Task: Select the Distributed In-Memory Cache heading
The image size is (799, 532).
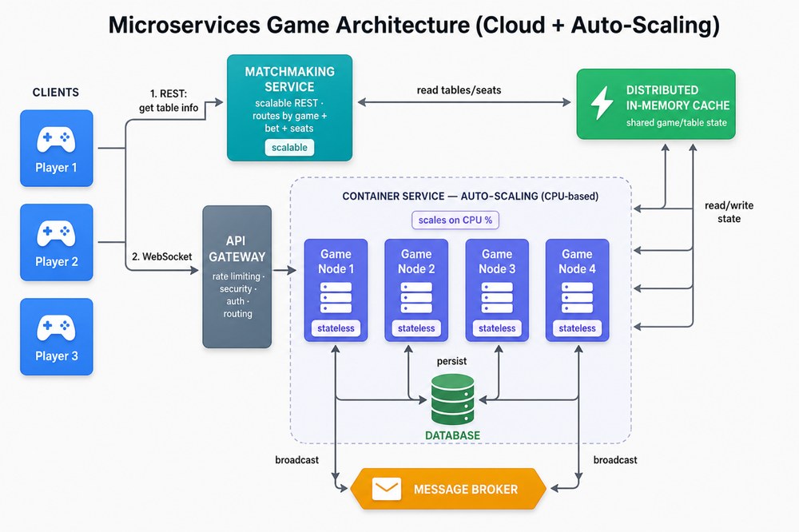Action: (678, 97)
